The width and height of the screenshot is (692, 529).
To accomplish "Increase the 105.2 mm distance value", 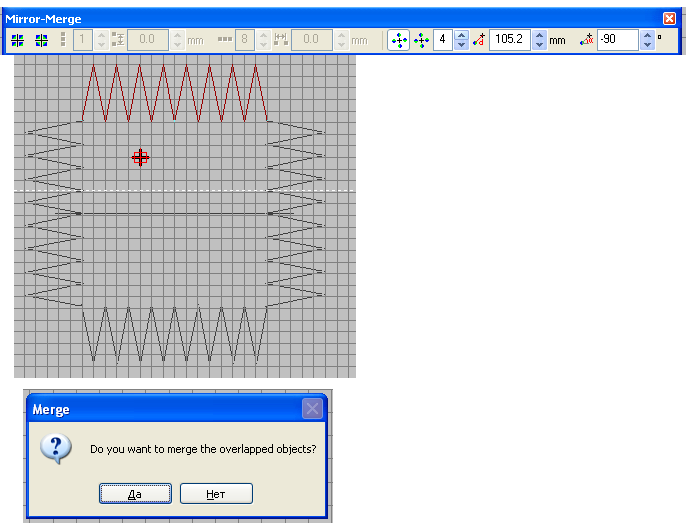I will [x=539, y=36].
